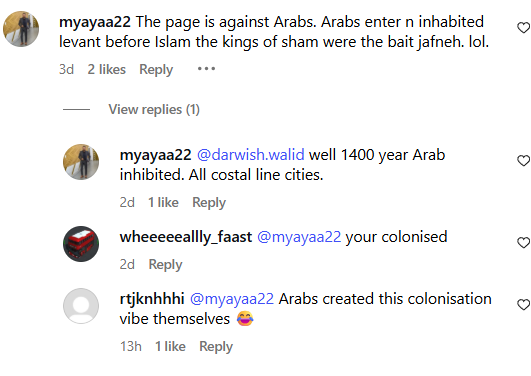Reply to myayaa22's 1400 year Arab comment
531x376 pixels.
[x=209, y=203]
